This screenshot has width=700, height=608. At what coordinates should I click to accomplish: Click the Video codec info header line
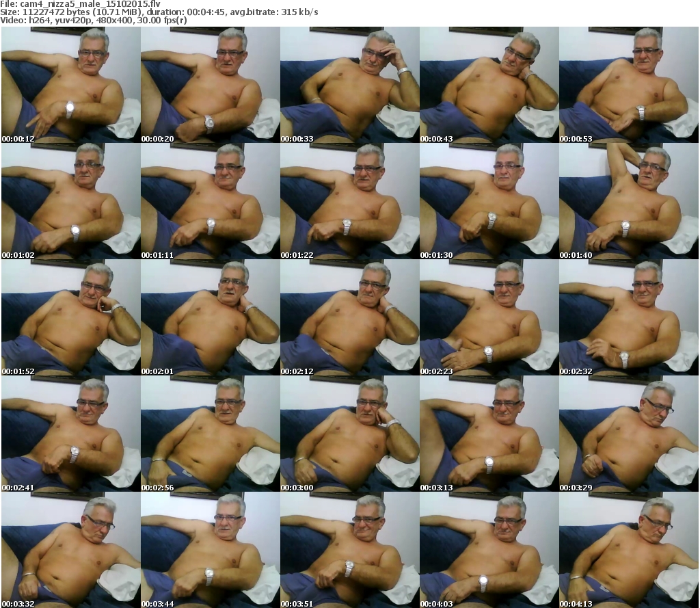point(94,21)
